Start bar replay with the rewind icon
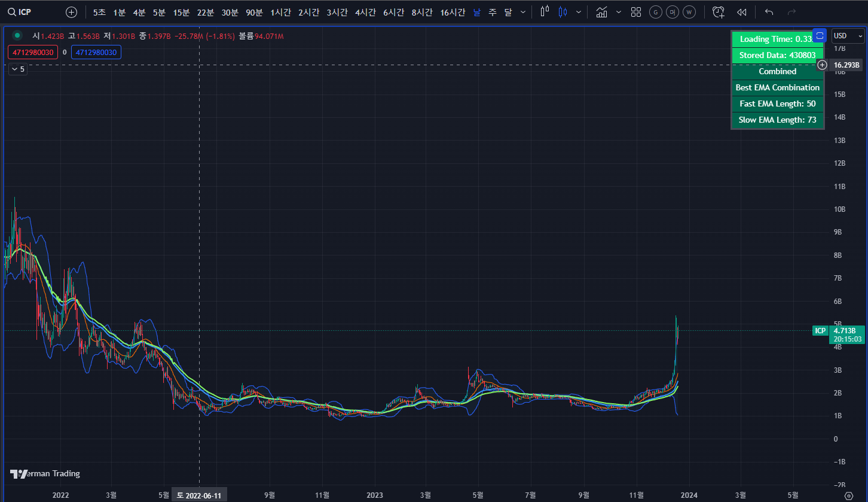The height and width of the screenshot is (502, 868). click(x=742, y=12)
